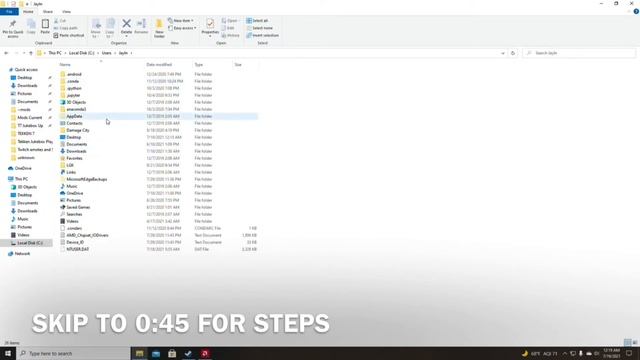Select the Favorites folder in file list
The width and height of the screenshot is (640, 360).
(x=74, y=158)
